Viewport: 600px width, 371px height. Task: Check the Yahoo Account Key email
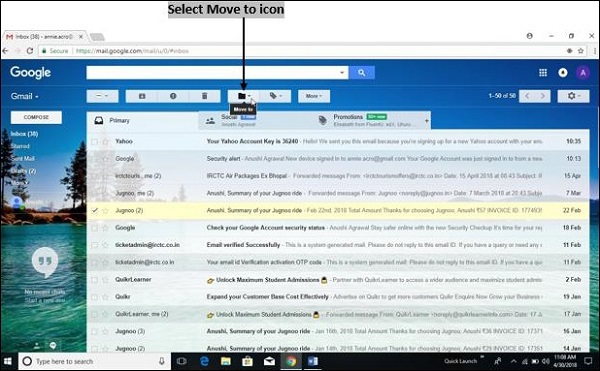(x=95, y=142)
